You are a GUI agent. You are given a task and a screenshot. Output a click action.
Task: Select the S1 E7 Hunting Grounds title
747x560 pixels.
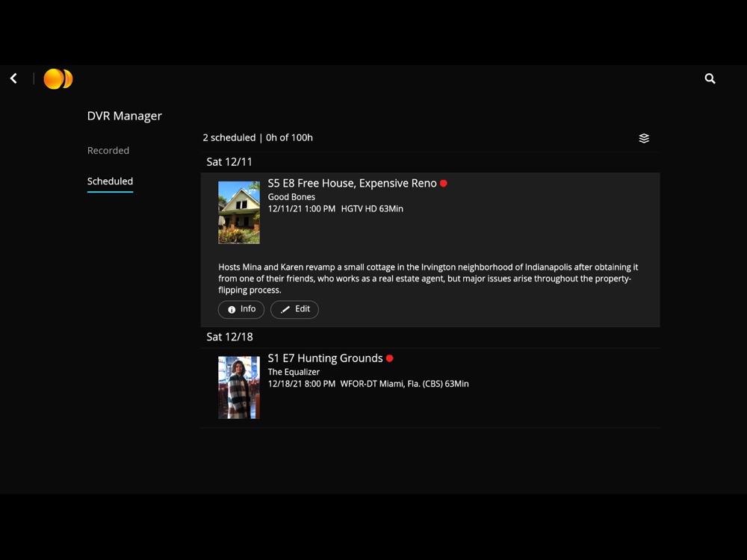tap(326, 358)
